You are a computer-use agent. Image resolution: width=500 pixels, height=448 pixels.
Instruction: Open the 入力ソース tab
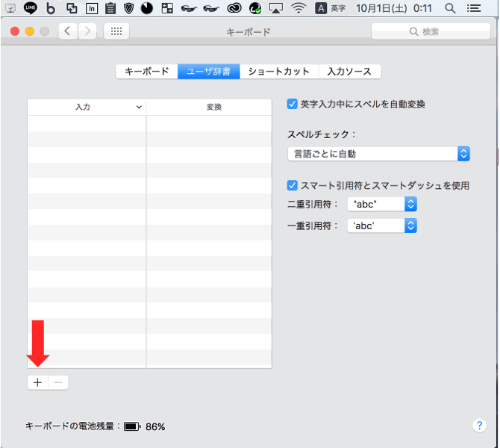point(350,72)
